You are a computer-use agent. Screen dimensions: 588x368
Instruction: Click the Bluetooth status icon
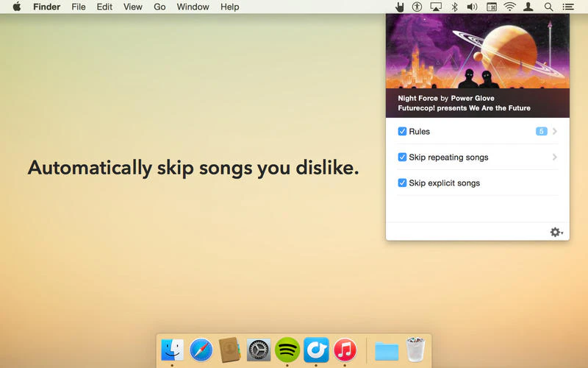[x=454, y=7]
